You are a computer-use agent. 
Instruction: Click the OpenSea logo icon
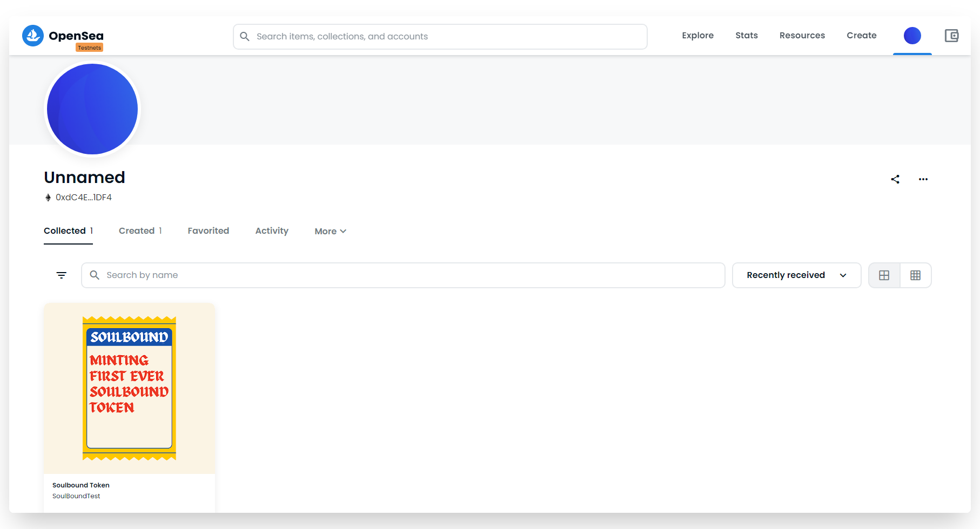coord(33,36)
